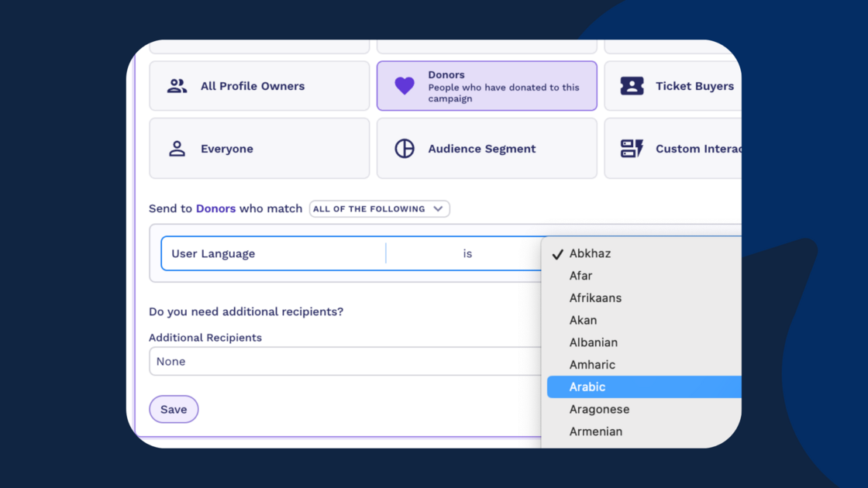Open the ALL OF THE FOLLOWING dropdown
Image resolution: width=868 pixels, height=488 pixels.
click(379, 209)
